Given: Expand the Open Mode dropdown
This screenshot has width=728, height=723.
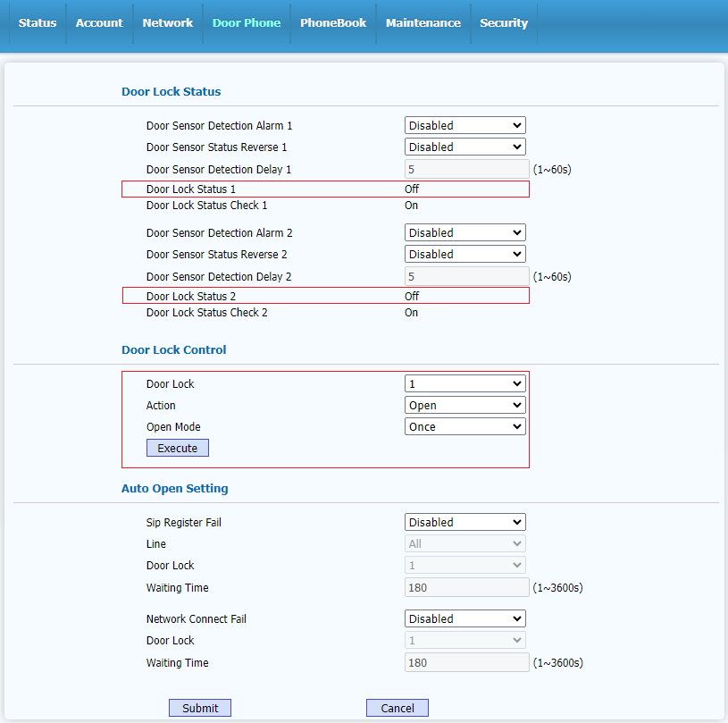Looking at the screenshot, I should pyautogui.click(x=464, y=427).
